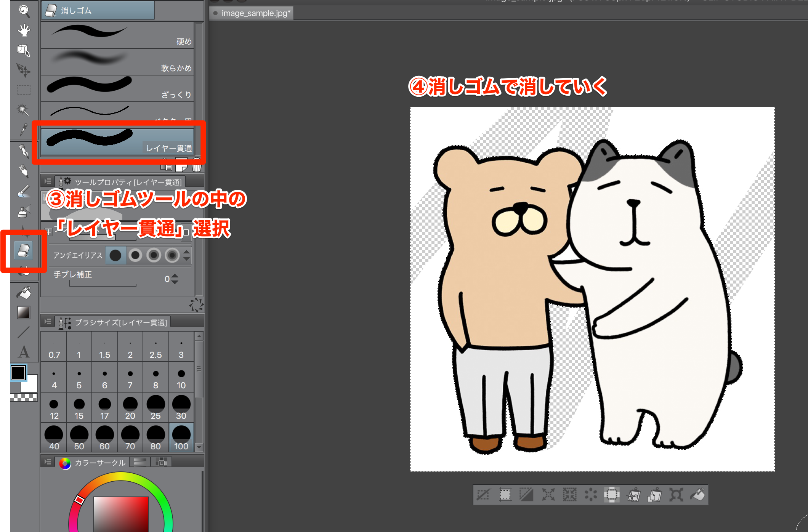Click Fill bucket in selection launcher
The width and height of the screenshot is (808, 532).
[698, 495]
